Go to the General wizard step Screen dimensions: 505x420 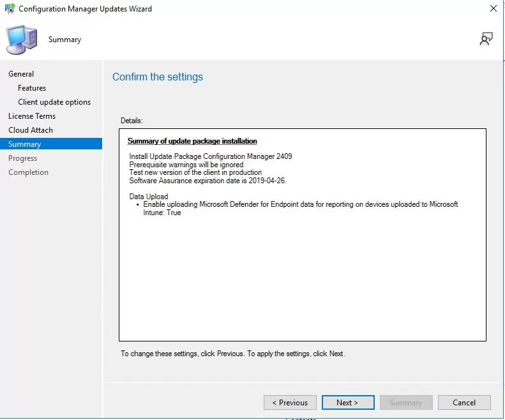pyautogui.click(x=21, y=74)
